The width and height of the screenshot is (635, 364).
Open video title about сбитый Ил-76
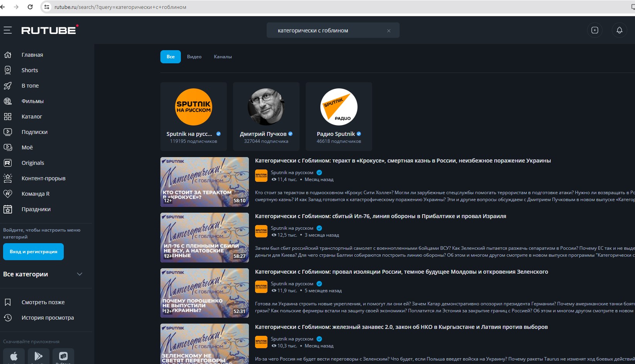click(x=381, y=217)
